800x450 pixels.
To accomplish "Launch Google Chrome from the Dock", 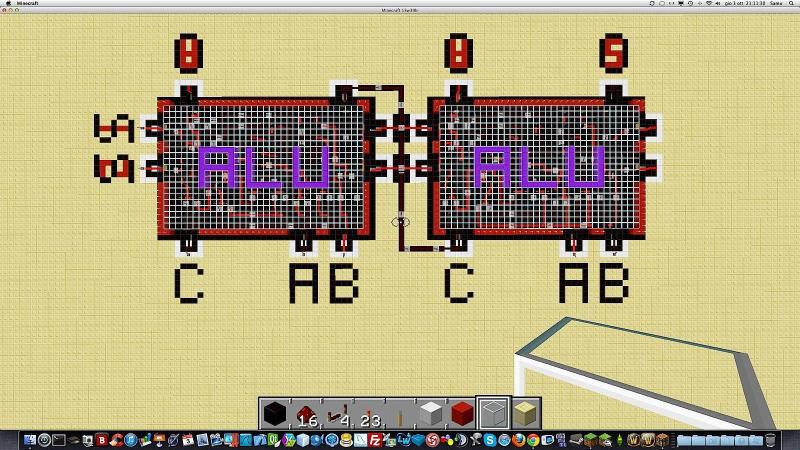I will pyautogui.click(x=533, y=440).
